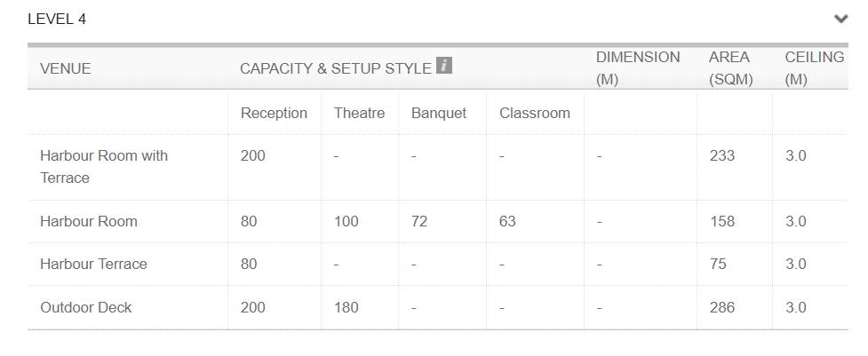This screenshot has height=356, width=868.
Task: Select the Outdoor Deck venue name
Action: (86, 307)
